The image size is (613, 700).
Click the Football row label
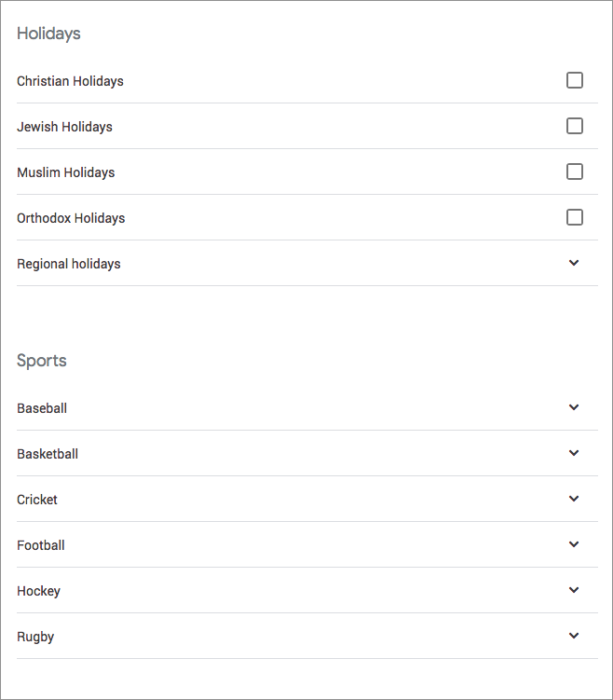click(41, 545)
